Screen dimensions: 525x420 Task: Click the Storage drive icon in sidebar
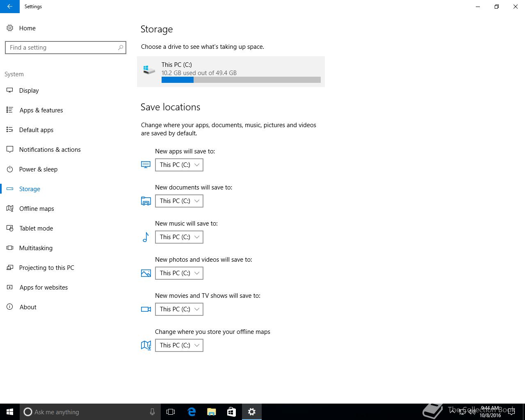10,189
